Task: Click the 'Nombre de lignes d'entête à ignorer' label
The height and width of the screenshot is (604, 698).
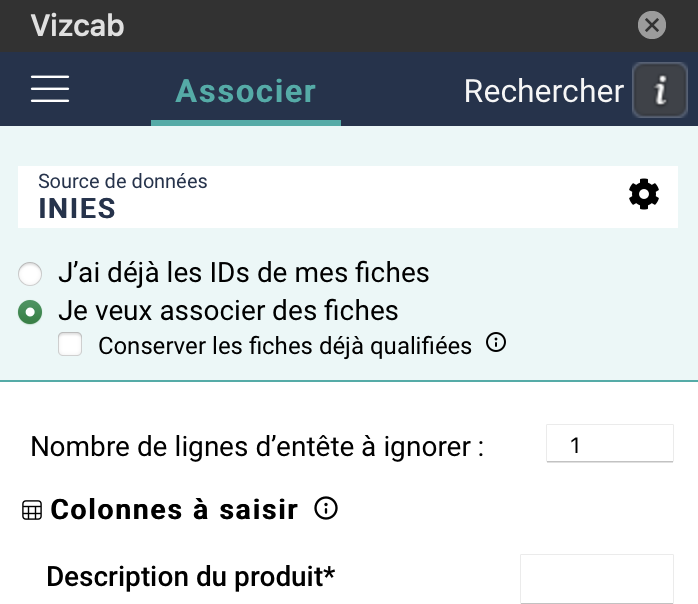Action: (257, 446)
